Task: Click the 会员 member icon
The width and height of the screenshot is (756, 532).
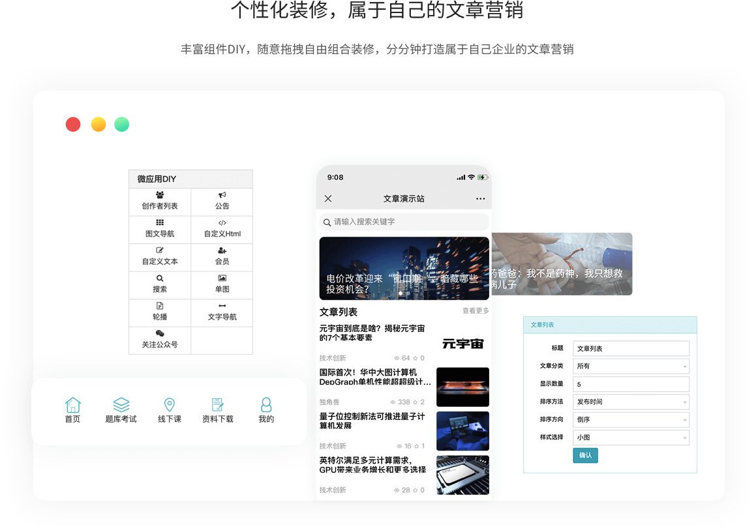Action: [x=222, y=251]
